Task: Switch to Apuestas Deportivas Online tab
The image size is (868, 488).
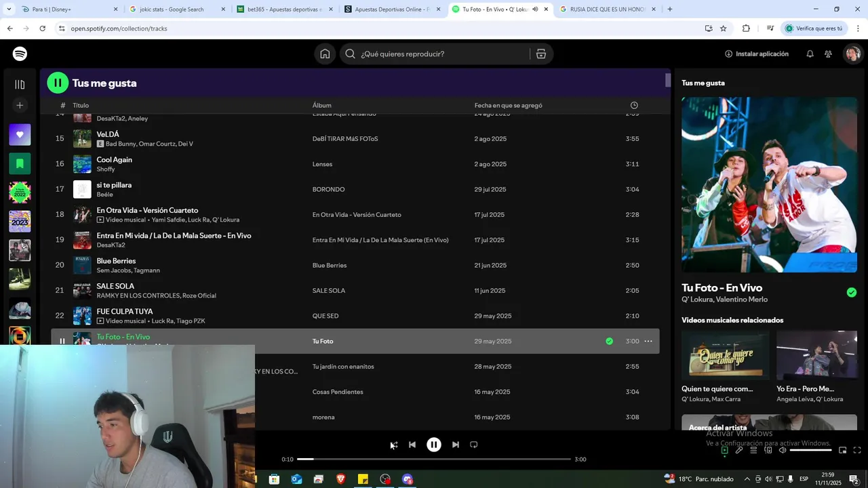Action: coord(392,9)
